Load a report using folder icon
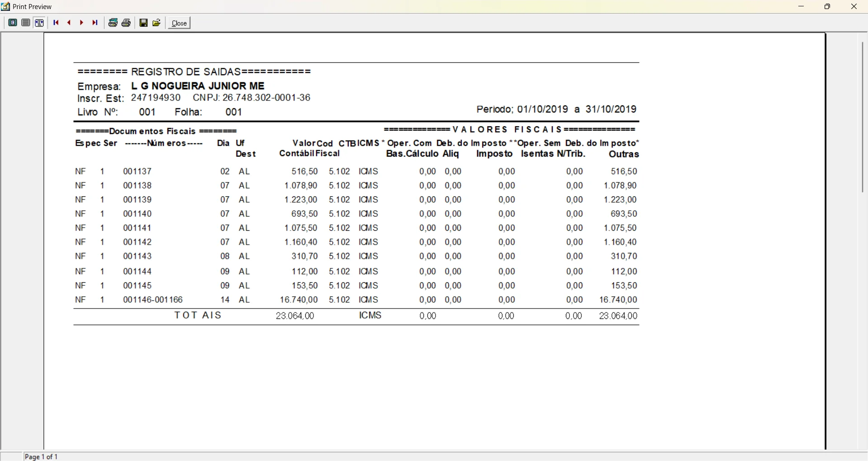Viewport: 868px width, 461px height. click(157, 23)
